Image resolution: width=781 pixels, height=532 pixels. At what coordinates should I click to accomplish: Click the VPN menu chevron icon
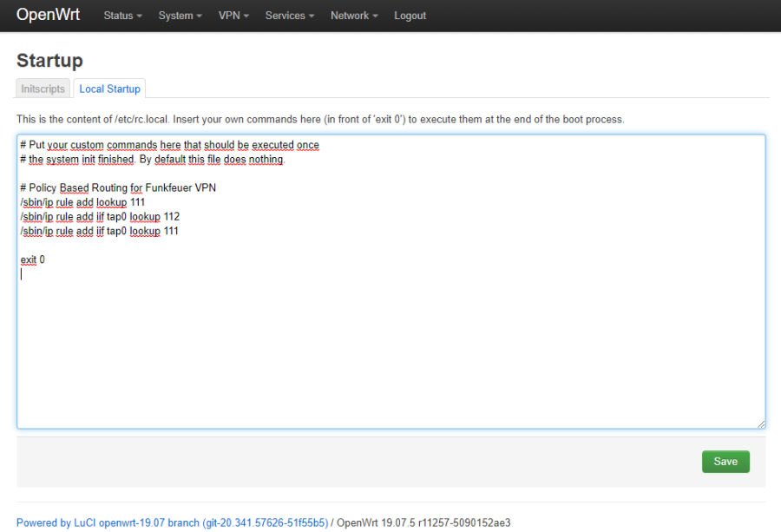pyautogui.click(x=246, y=16)
